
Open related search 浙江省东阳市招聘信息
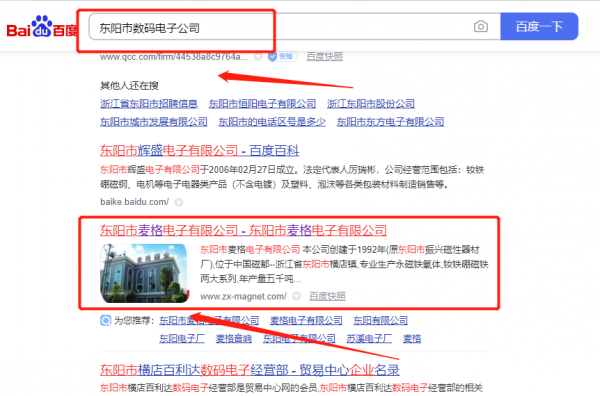[x=149, y=104]
